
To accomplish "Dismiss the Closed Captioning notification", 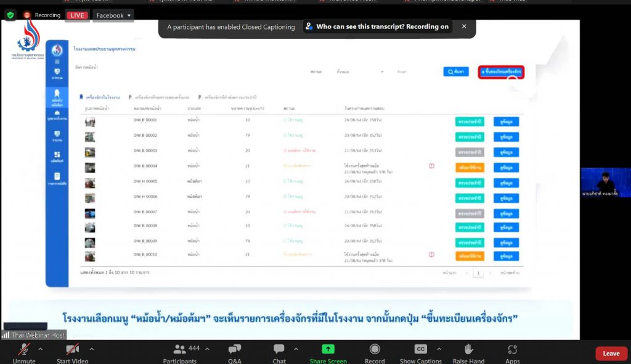I will point(464,26).
